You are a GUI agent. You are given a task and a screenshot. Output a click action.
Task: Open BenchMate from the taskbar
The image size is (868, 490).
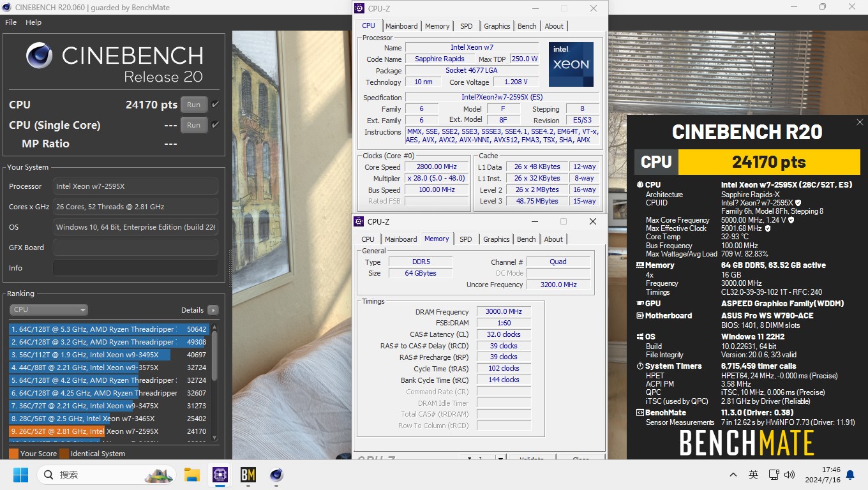[x=248, y=475]
